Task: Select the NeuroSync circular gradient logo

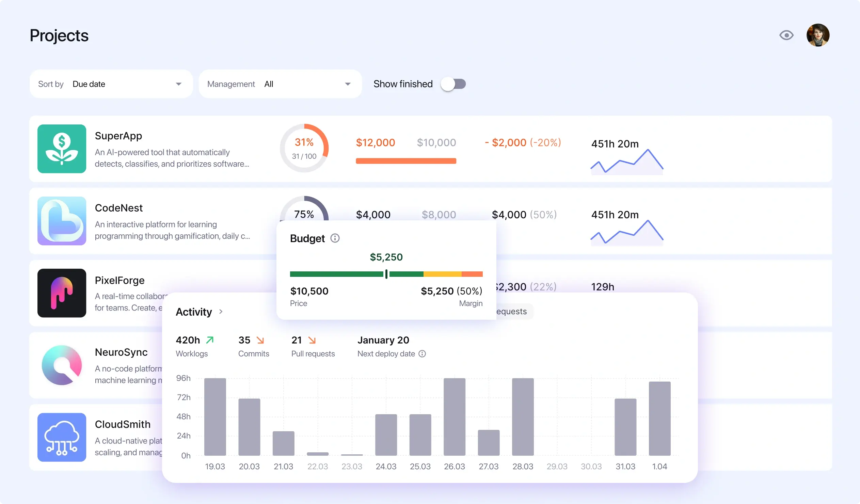Action: [61, 365]
